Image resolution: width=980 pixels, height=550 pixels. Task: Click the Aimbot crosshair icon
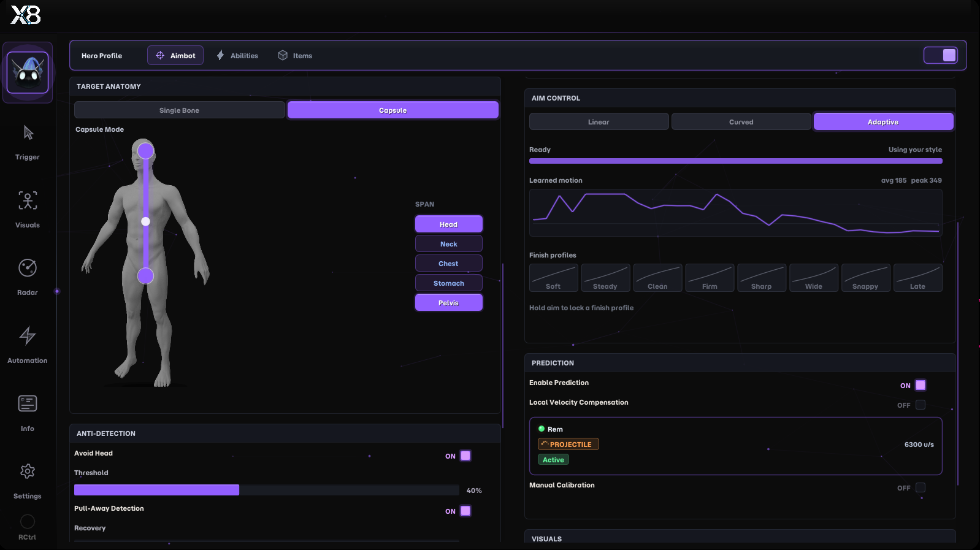160,55
